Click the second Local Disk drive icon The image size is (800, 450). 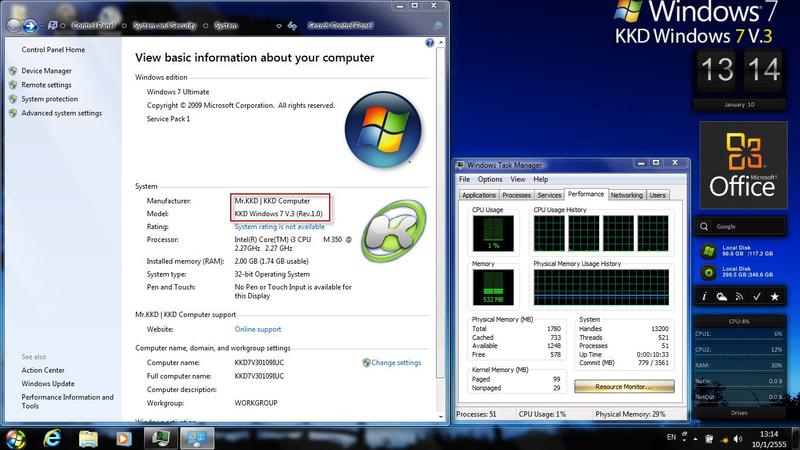tap(708, 273)
